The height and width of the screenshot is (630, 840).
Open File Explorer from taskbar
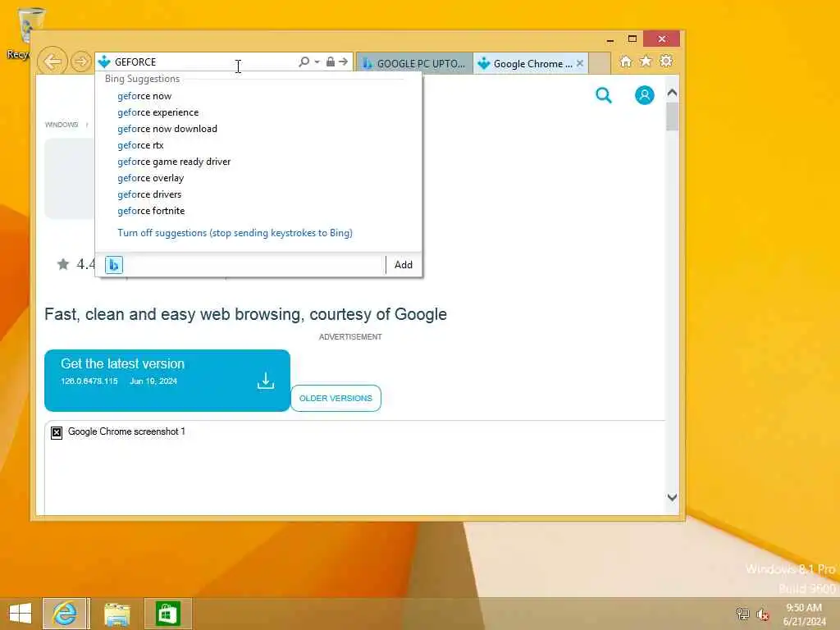pos(116,614)
